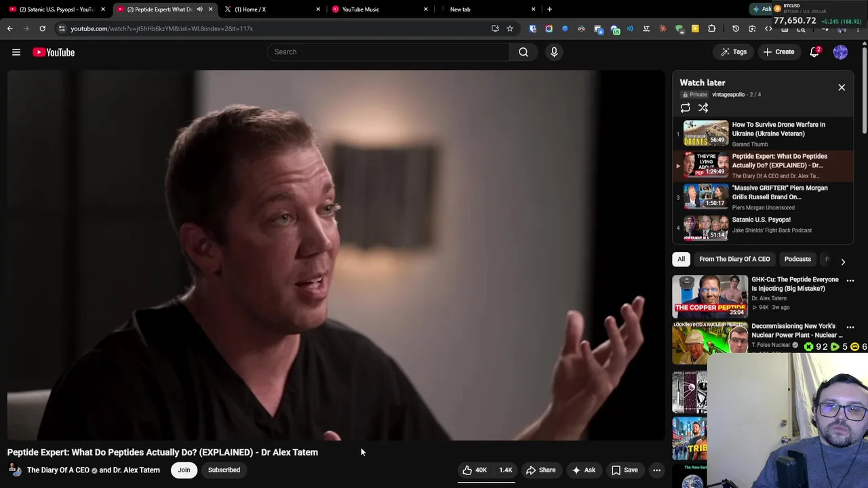Image resolution: width=868 pixels, height=488 pixels.
Task: Select the Podcasts filter chip
Action: coord(797,259)
